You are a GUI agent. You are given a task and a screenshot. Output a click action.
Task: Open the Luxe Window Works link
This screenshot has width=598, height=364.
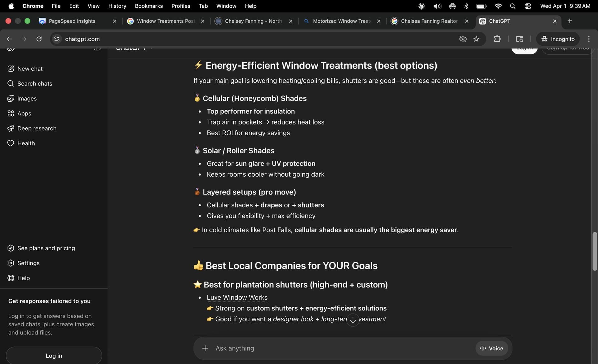237,297
